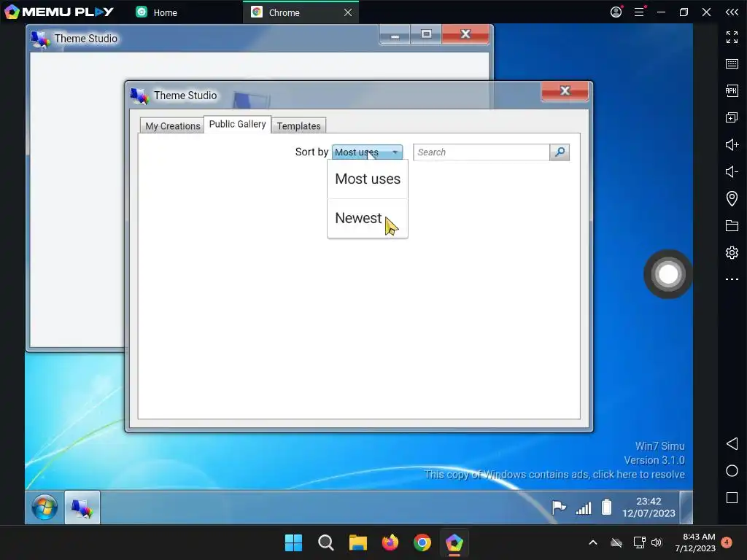
Task: Select Newest in the sort dropdown list
Action: pyautogui.click(x=368, y=218)
